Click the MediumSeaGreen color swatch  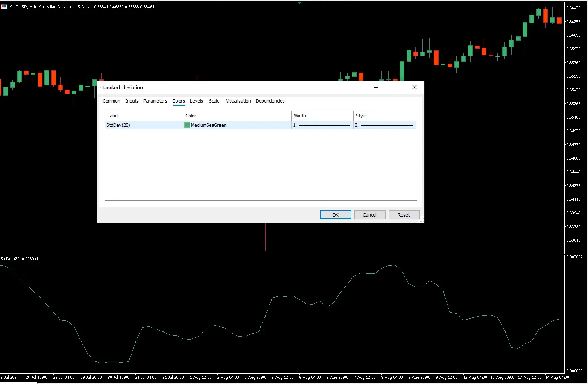[x=187, y=125]
